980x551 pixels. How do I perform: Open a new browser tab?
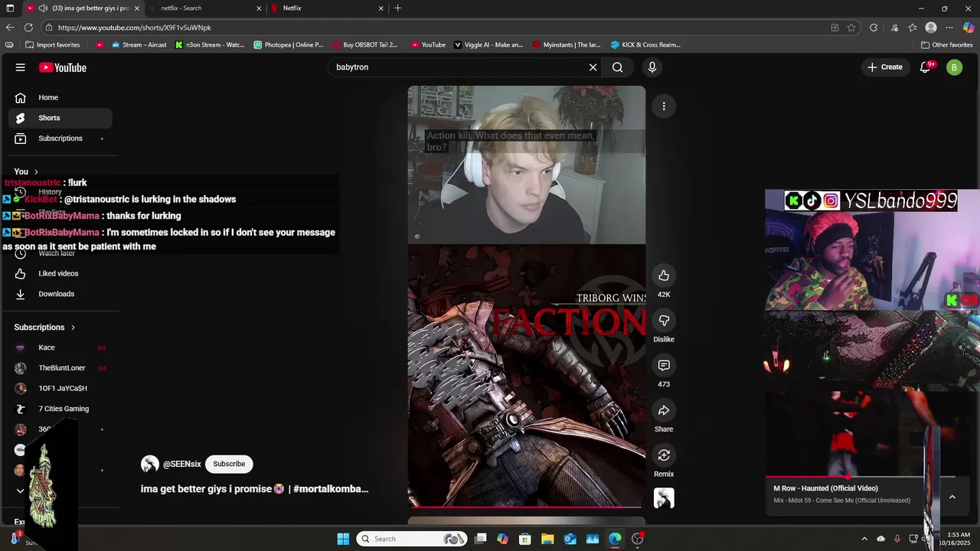(x=397, y=8)
